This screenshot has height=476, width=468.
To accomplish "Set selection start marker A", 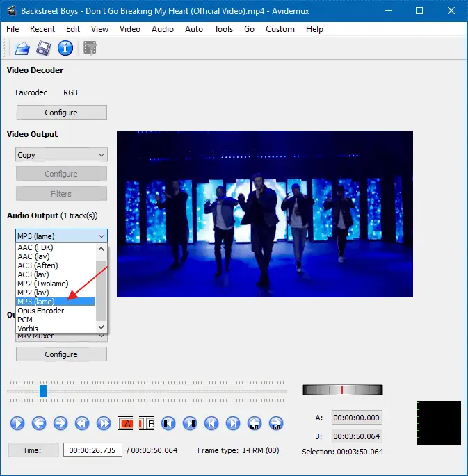I will [x=125, y=423].
